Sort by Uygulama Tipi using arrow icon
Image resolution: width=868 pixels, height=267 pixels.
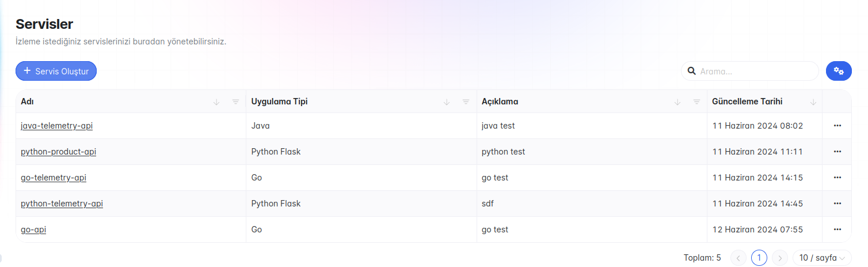click(x=447, y=102)
